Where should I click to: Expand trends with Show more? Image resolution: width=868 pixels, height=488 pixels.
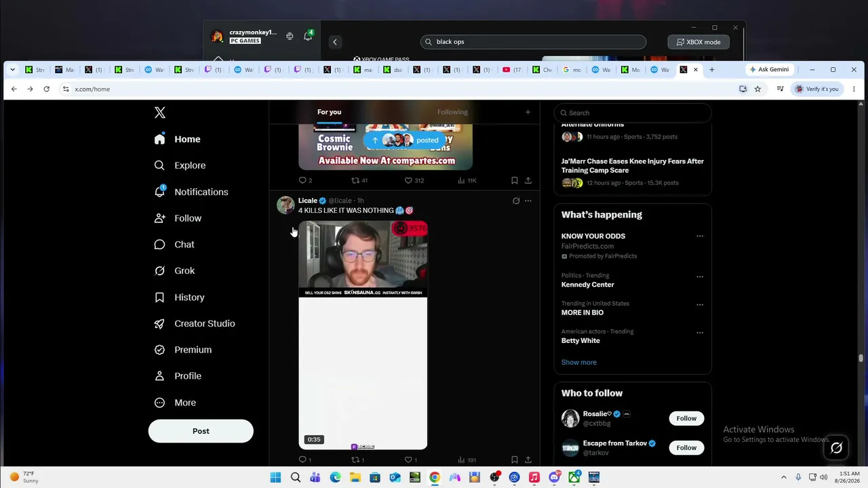(579, 363)
